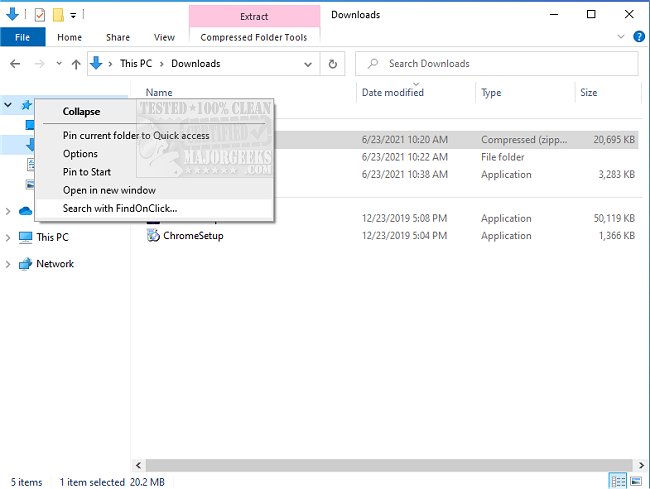
Task: Go back with the Back arrow
Action: 15,64
